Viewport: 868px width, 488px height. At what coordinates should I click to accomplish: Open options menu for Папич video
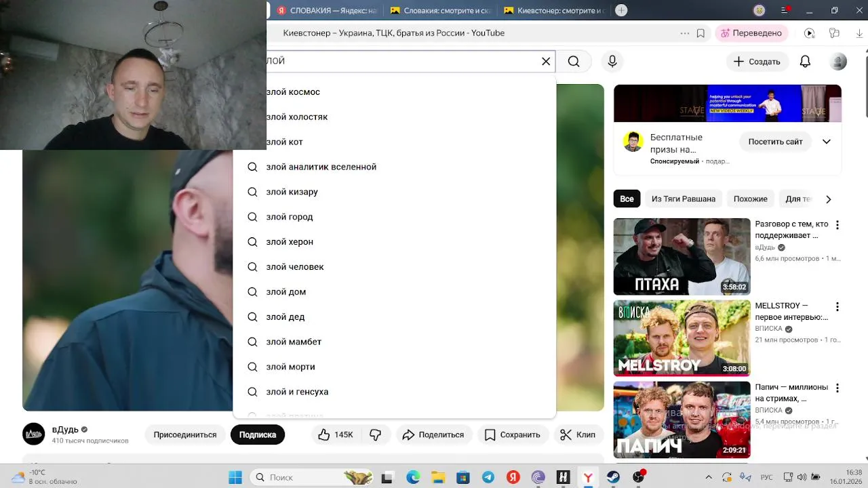[x=837, y=388]
